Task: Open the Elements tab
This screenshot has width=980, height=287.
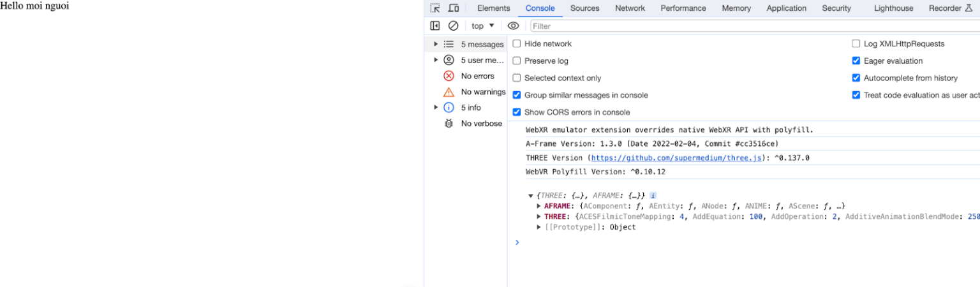Action: pos(493,8)
